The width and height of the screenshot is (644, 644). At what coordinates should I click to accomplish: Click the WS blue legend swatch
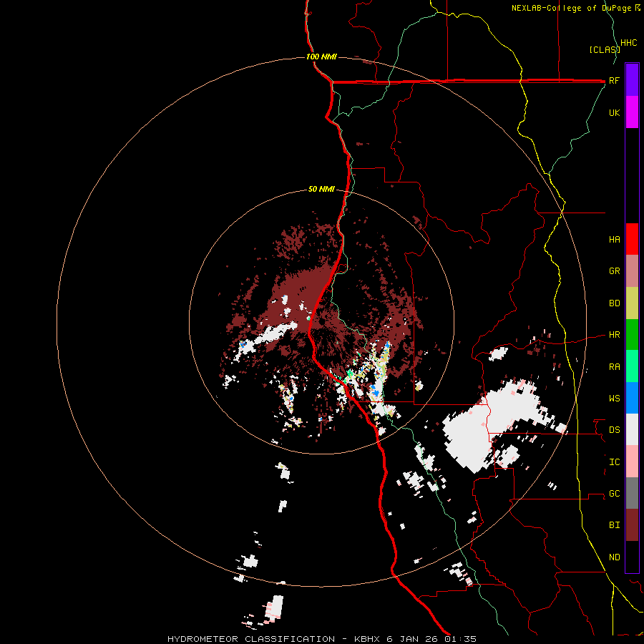[632, 398]
